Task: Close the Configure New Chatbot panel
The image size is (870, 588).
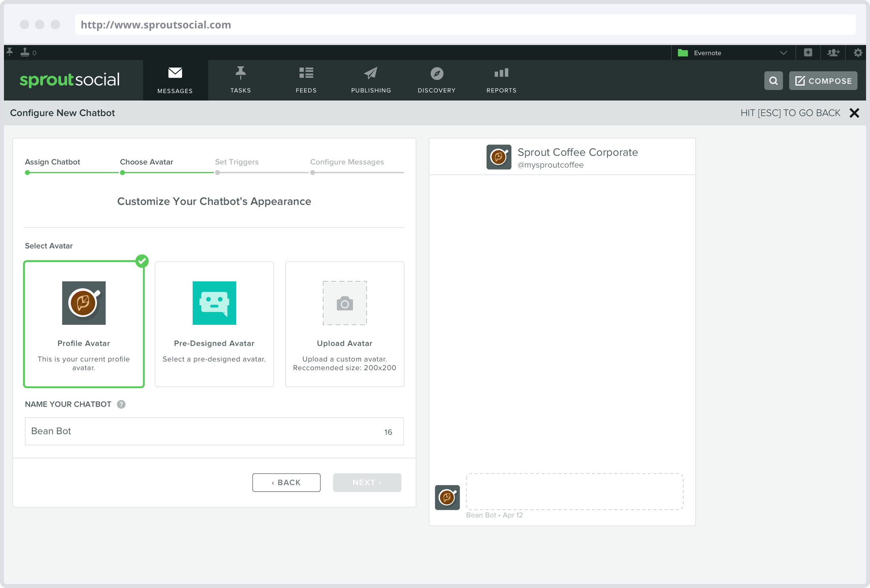Action: coord(854,113)
